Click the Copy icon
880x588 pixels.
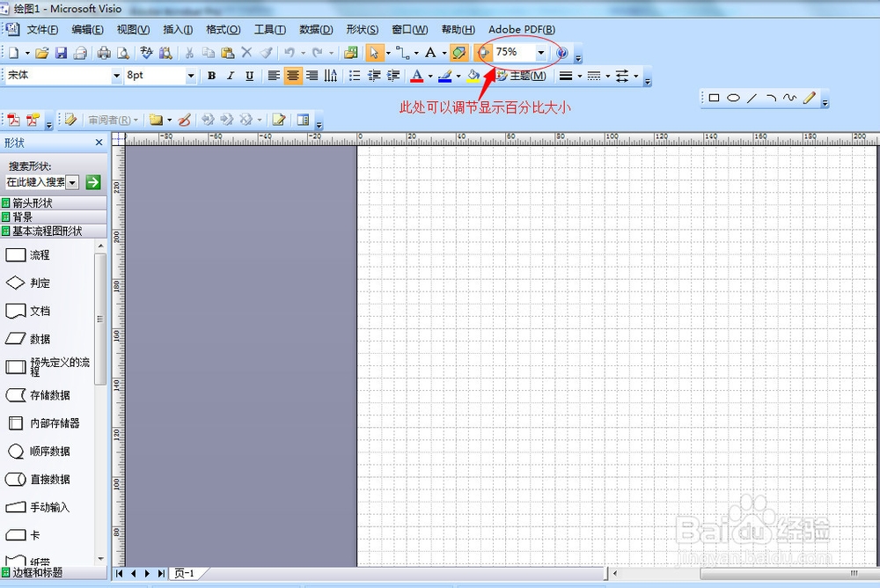[209, 53]
